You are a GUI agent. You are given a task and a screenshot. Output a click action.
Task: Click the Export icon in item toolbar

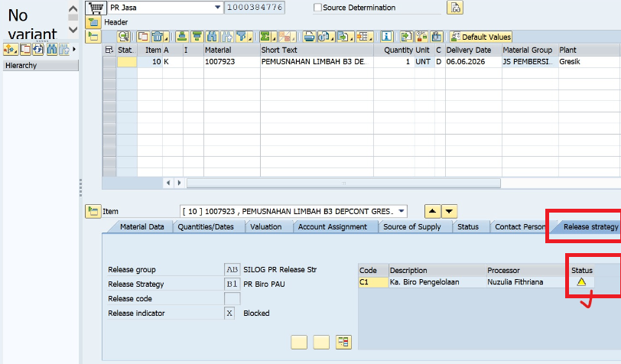tap(345, 37)
